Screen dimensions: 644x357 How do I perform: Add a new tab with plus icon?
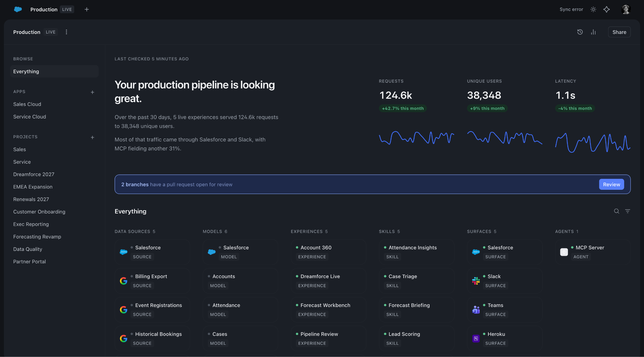pos(87,9)
